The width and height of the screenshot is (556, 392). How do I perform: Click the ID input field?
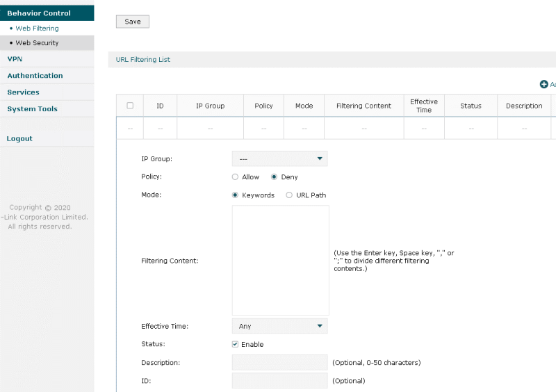[280, 381]
